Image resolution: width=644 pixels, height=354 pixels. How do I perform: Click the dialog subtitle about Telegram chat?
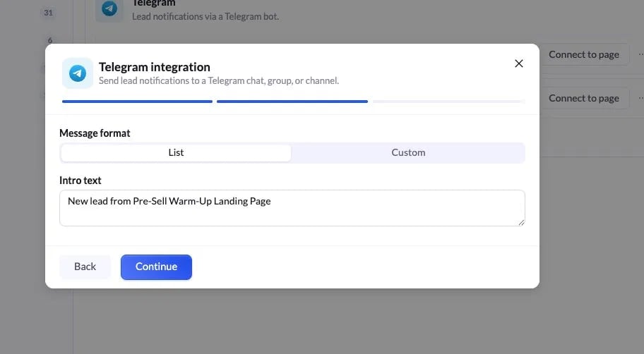point(219,81)
